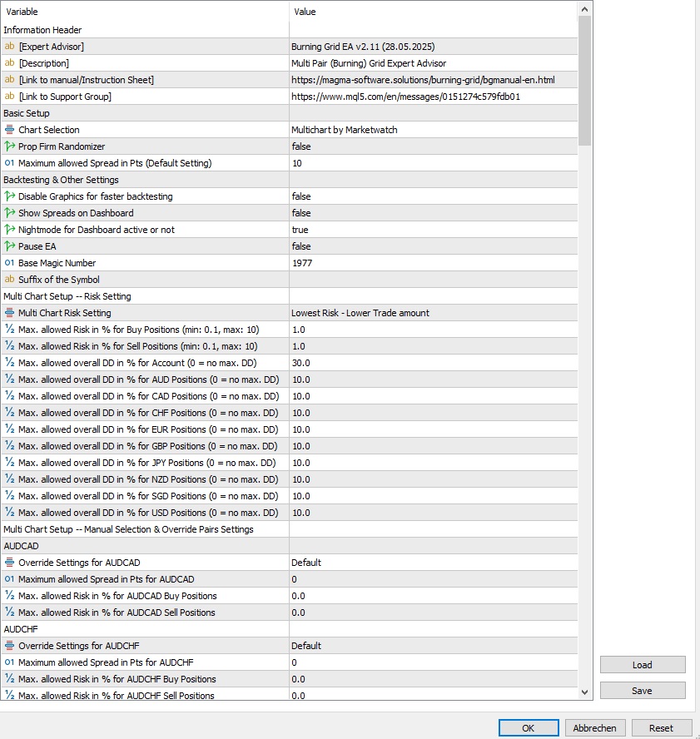Click the ½ icon beside Max. Risk for Sell Positions
The width and height of the screenshot is (700, 739).
click(9, 346)
